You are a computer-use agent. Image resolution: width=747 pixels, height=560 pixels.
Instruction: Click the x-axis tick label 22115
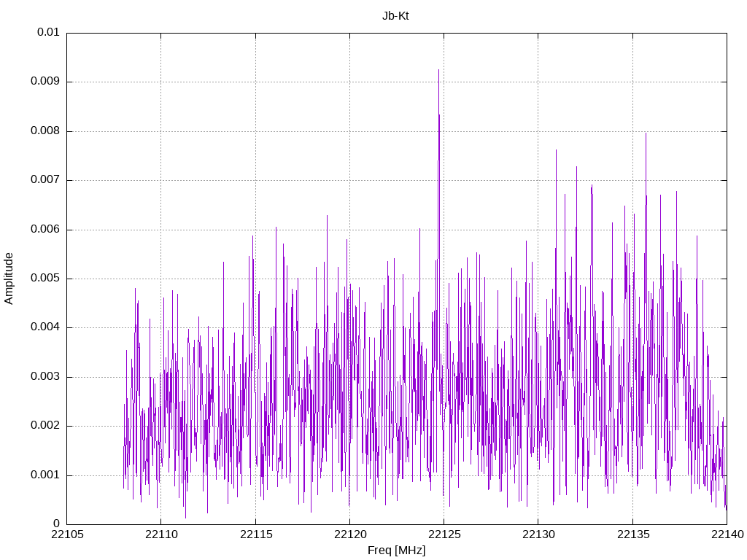tap(255, 534)
